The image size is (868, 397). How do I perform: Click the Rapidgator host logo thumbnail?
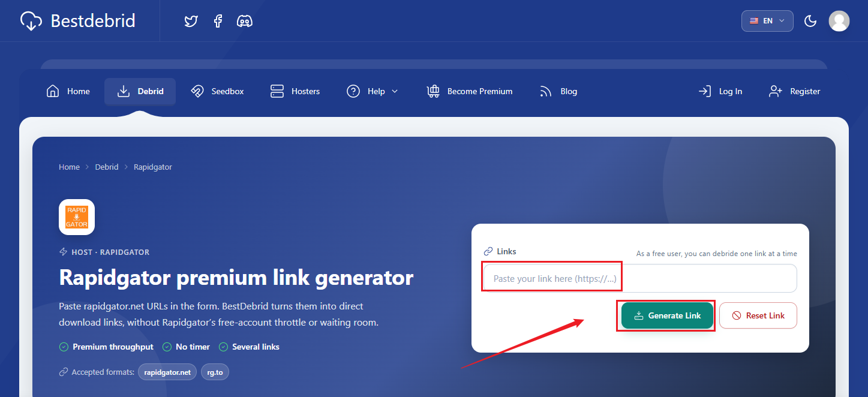pyautogui.click(x=77, y=217)
